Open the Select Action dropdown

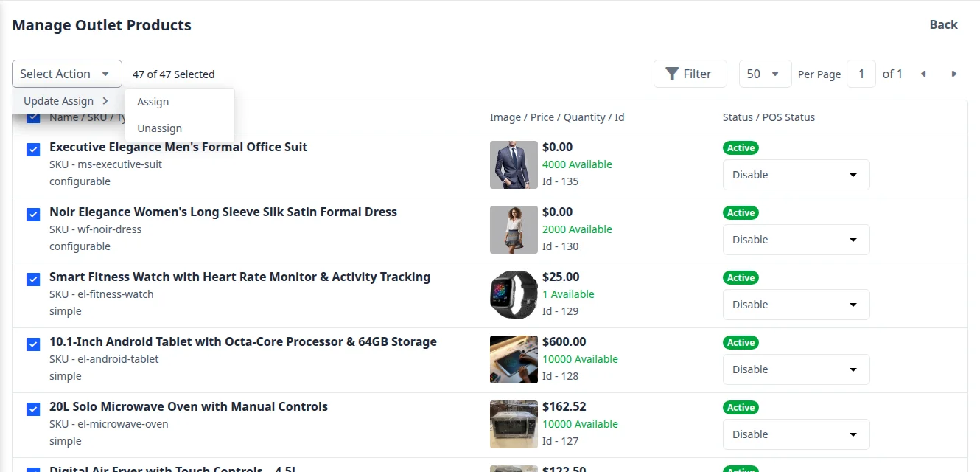tap(67, 74)
